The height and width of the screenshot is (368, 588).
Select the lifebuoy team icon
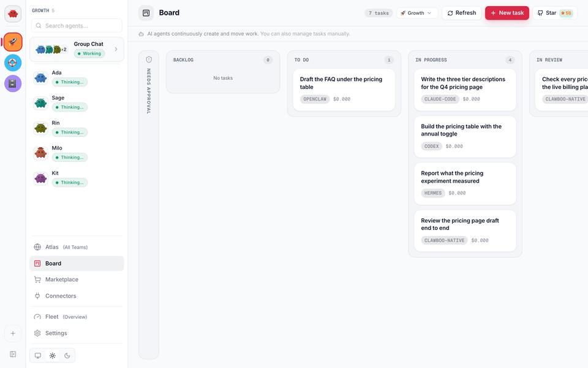[13, 63]
